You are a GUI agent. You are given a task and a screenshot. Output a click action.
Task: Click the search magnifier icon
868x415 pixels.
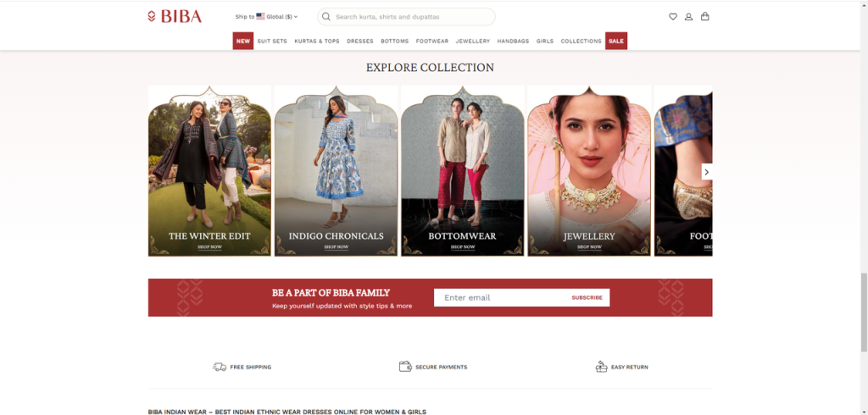coord(326,17)
